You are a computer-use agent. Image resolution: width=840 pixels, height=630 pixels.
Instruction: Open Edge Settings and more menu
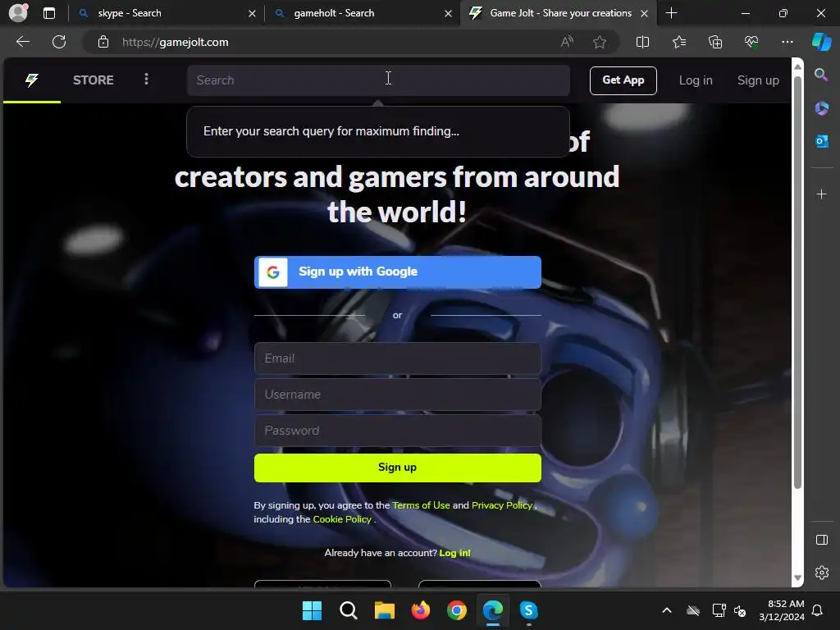[x=787, y=42]
